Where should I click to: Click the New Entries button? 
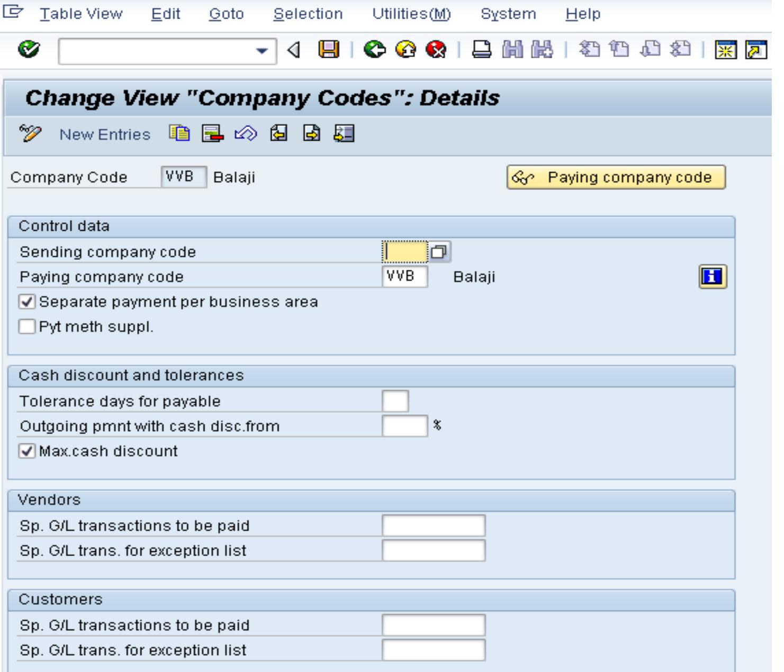[x=105, y=134]
